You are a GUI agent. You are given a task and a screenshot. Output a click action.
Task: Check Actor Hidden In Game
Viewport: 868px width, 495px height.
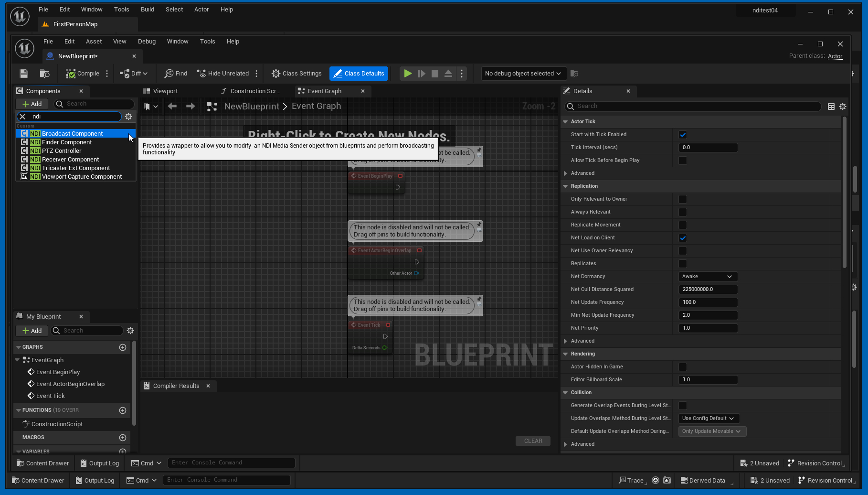pyautogui.click(x=683, y=367)
